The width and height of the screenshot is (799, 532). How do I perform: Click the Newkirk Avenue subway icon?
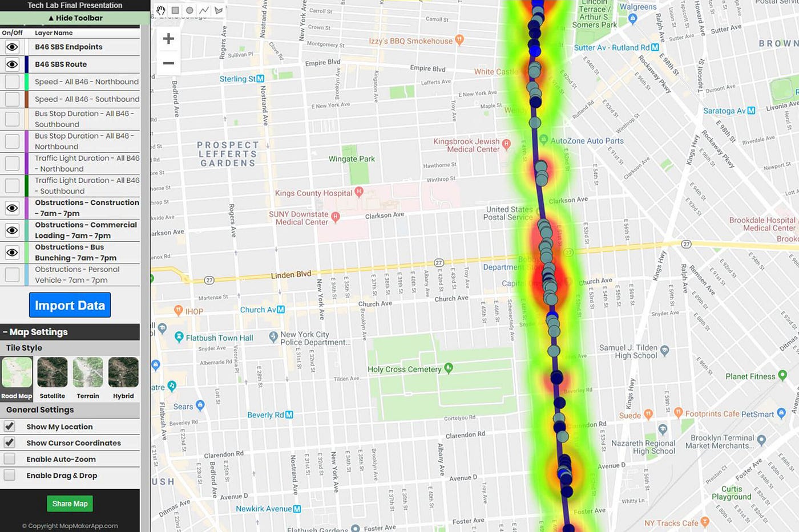tap(297, 509)
